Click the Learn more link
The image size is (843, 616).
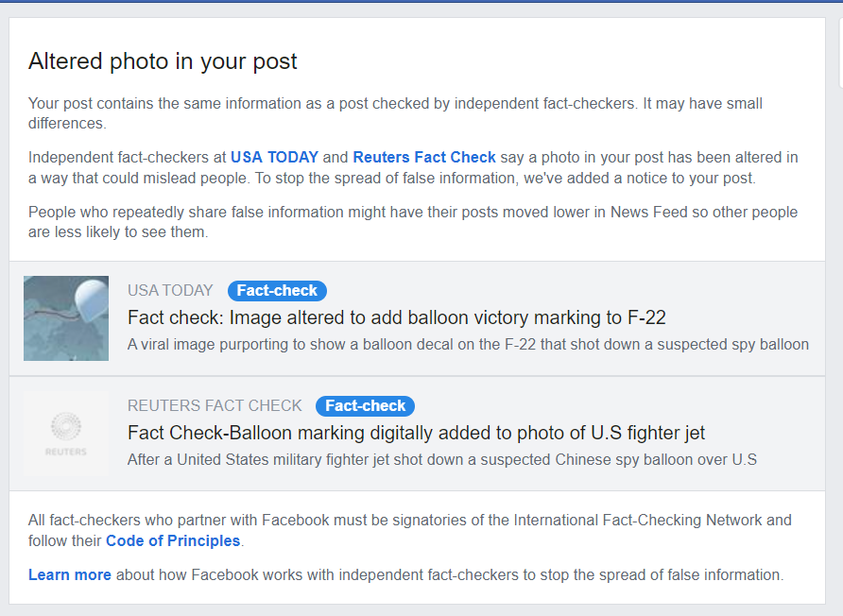pyautogui.click(x=70, y=574)
